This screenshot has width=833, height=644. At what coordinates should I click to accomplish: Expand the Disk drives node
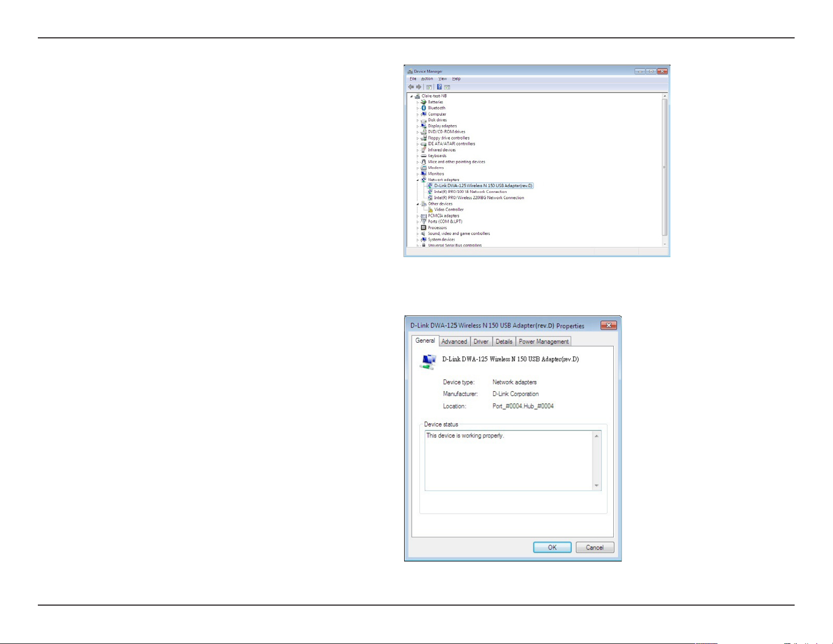click(418, 120)
